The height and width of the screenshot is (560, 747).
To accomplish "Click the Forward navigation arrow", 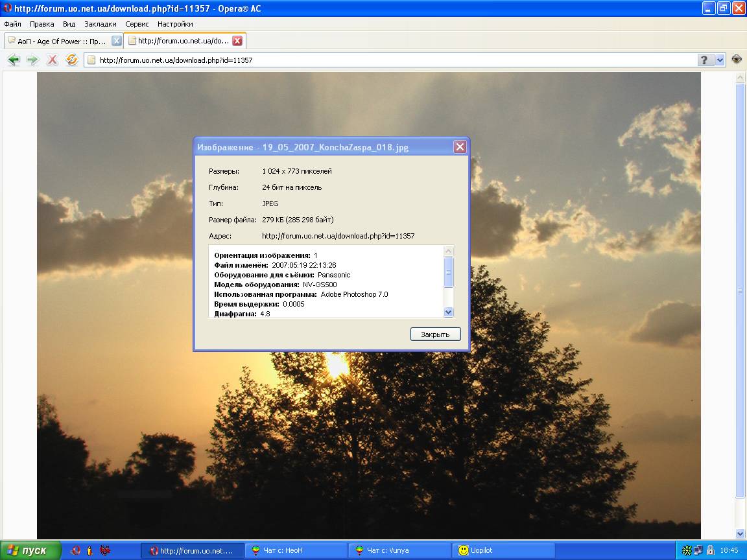I will (x=32, y=60).
